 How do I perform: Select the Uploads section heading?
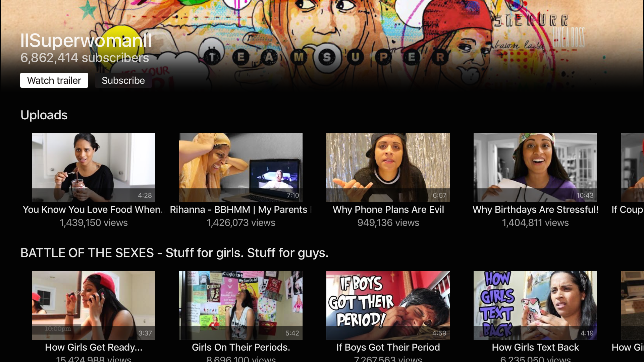(44, 115)
